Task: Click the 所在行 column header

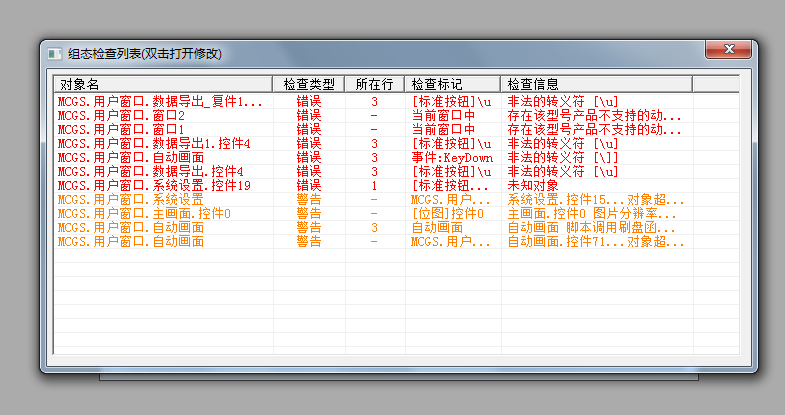Action: tap(374, 84)
